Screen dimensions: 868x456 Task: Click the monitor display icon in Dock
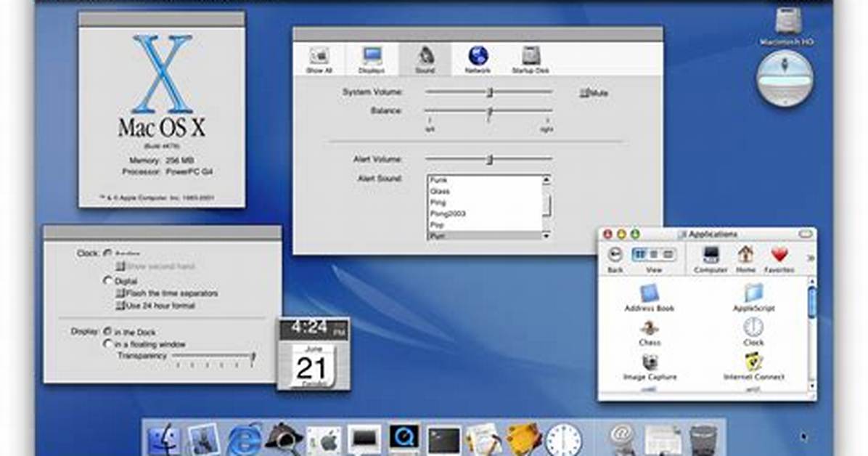point(364,441)
